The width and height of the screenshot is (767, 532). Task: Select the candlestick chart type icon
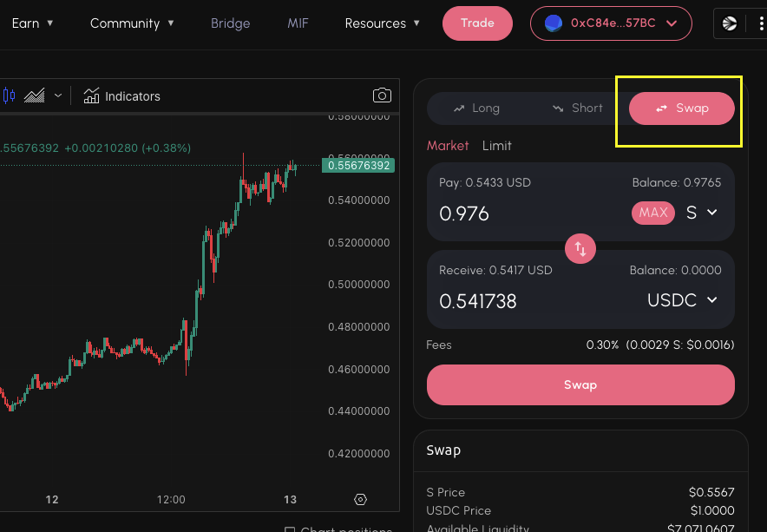point(9,95)
